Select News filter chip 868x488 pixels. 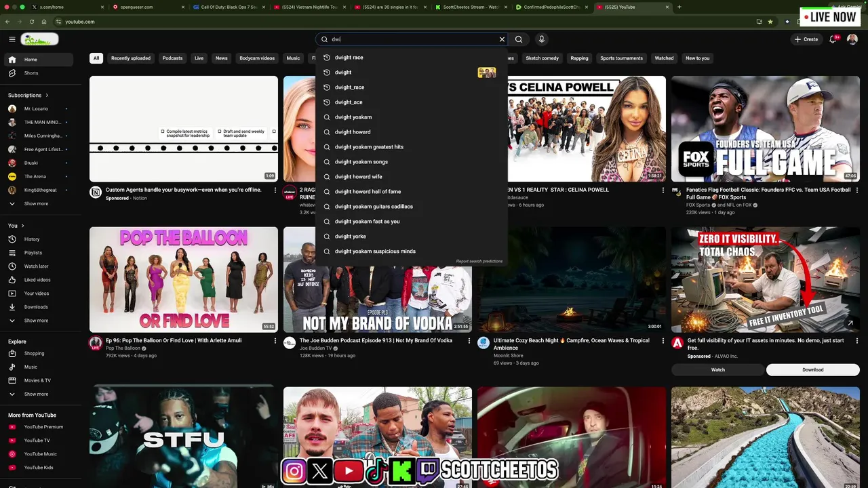221,58
